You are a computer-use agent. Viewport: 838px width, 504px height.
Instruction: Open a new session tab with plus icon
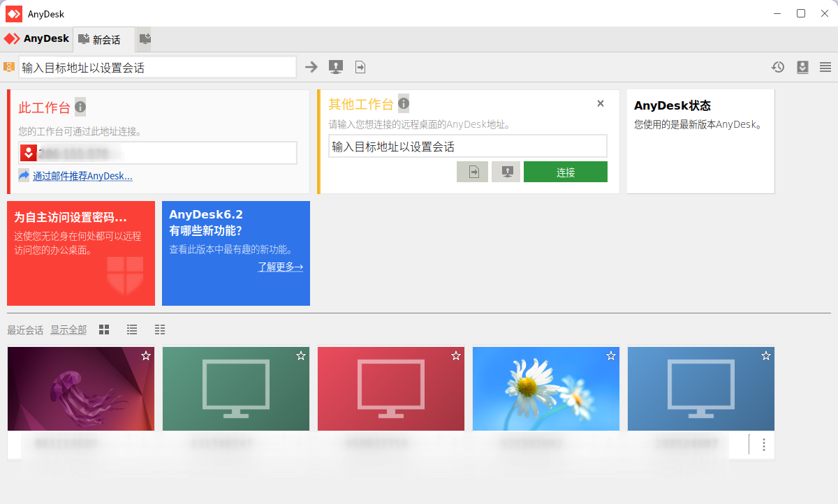click(145, 39)
